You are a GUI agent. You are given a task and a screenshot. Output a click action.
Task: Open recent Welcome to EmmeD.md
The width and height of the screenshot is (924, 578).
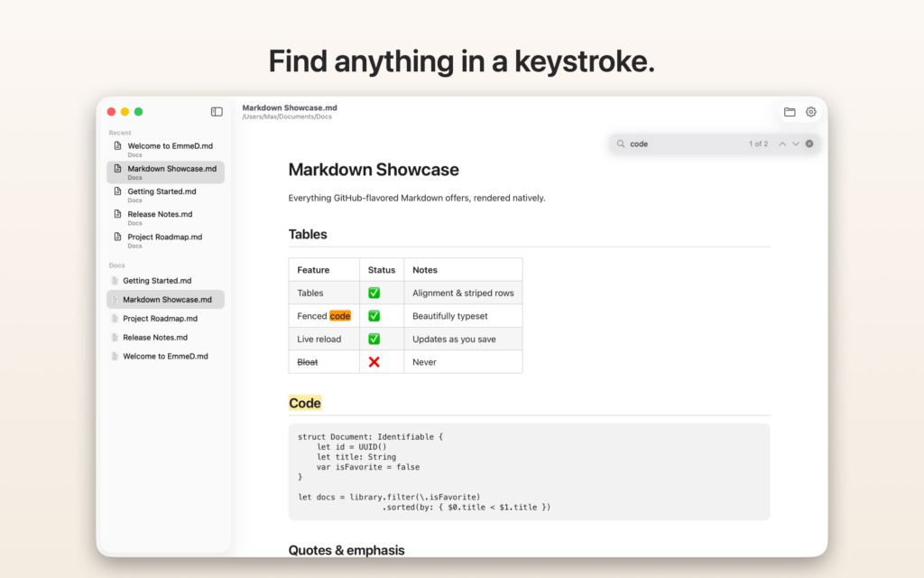pos(166,149)
